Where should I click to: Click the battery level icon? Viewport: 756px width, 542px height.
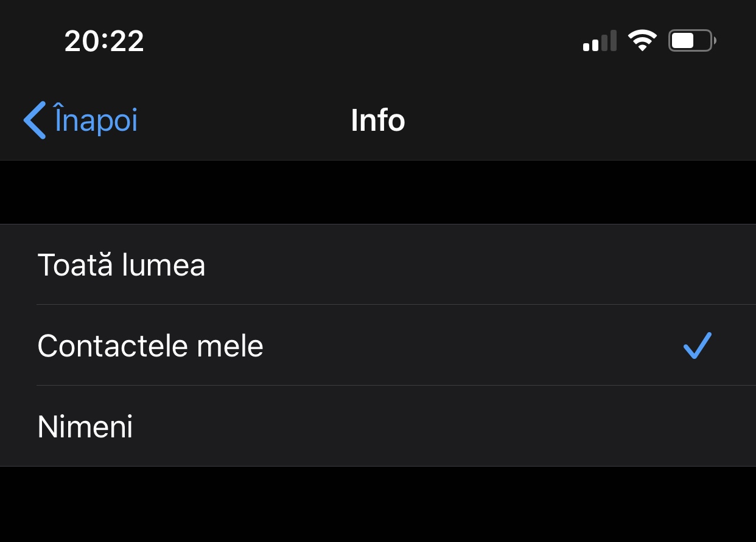[691, 41]
